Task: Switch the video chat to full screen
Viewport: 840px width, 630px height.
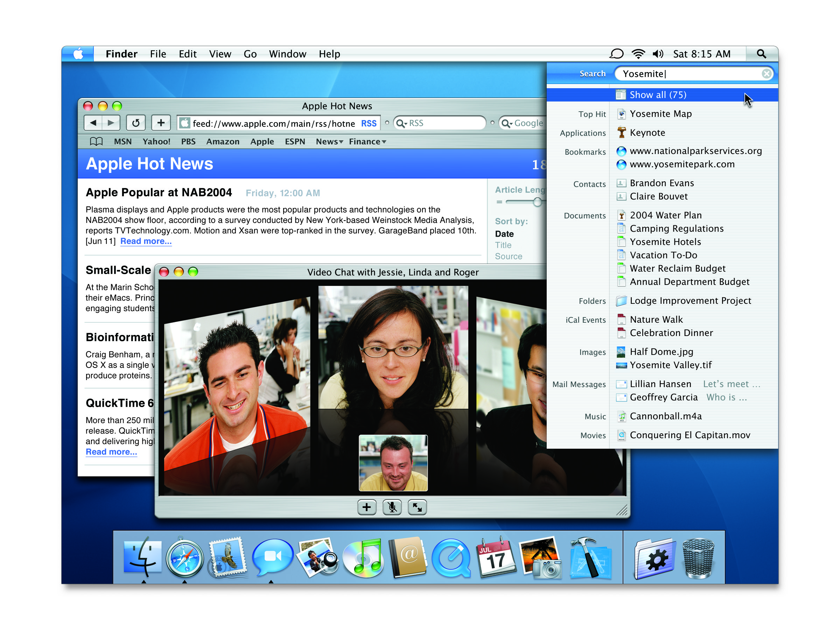Action: point(417,507)
